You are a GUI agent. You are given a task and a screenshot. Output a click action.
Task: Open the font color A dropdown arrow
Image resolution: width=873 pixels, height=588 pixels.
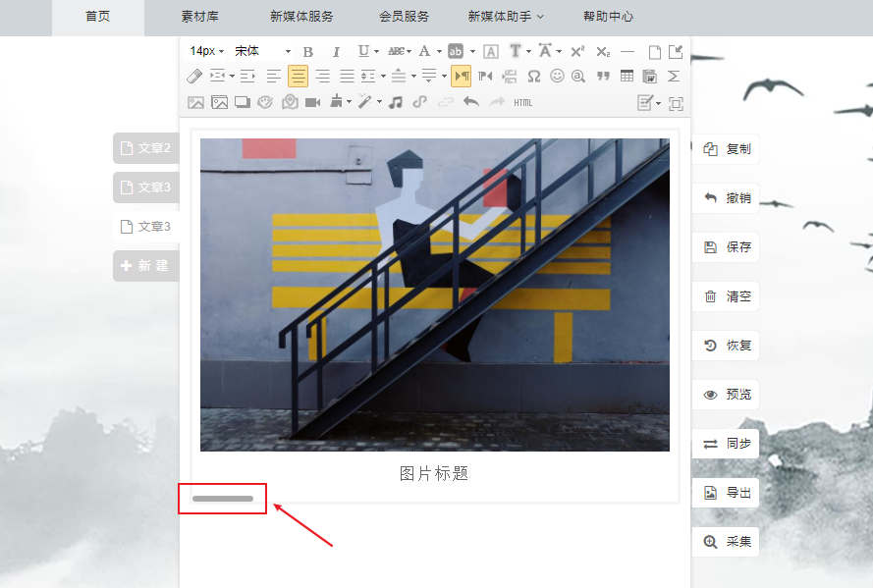(x=439, y=52)
